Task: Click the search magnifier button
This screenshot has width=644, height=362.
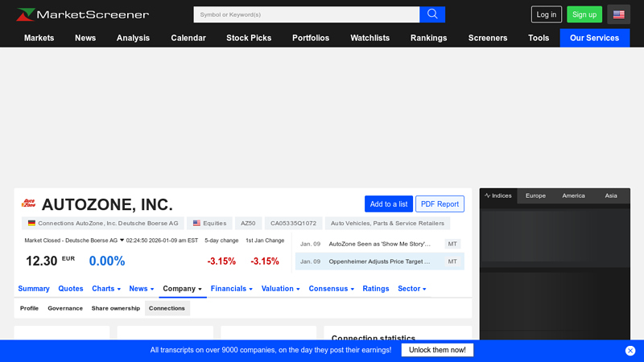Action: [432, 14]
